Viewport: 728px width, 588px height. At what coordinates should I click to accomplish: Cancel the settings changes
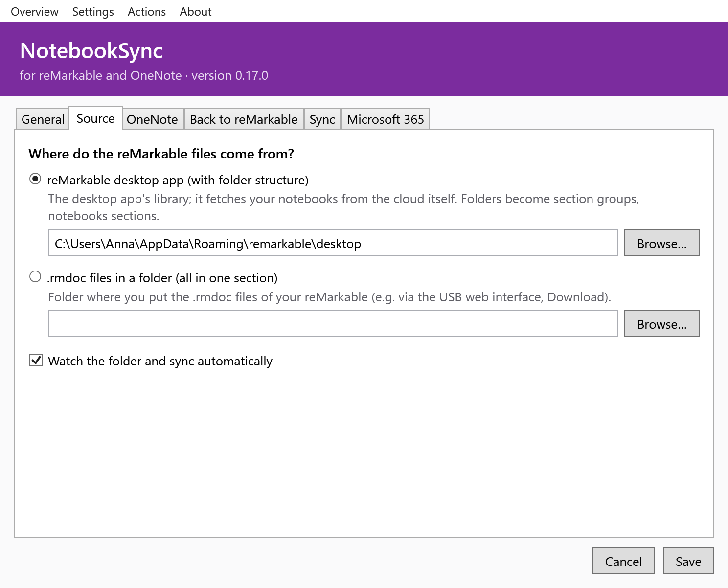coord(623,561)
